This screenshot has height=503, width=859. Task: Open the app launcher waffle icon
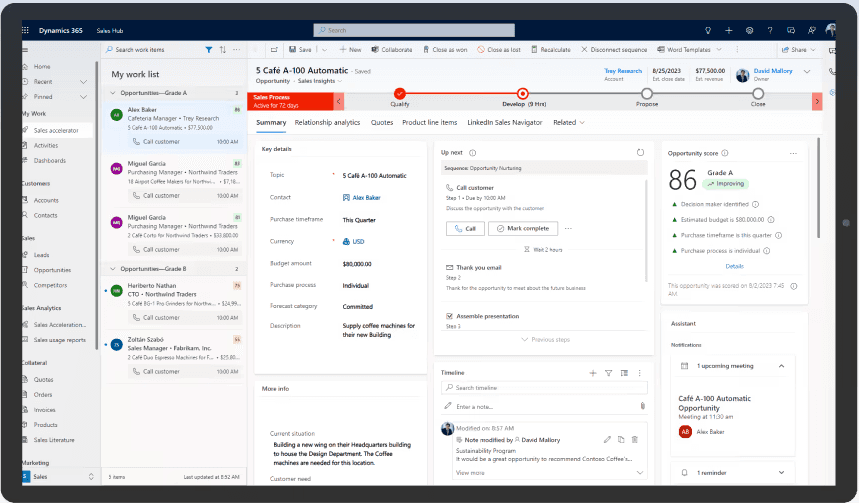point(25,30)
